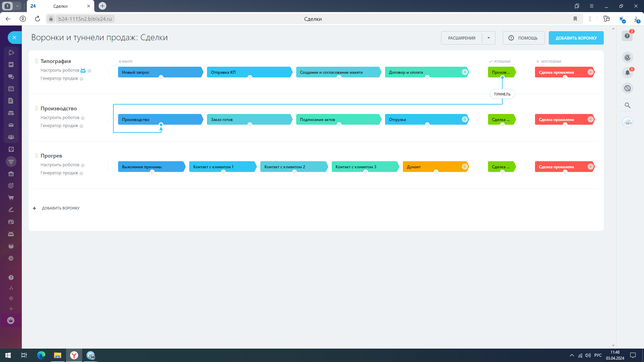The height and width of the screenshot is (362, 644).
Task: Click the Туннель label on connector
Action: tap(502, 94)
